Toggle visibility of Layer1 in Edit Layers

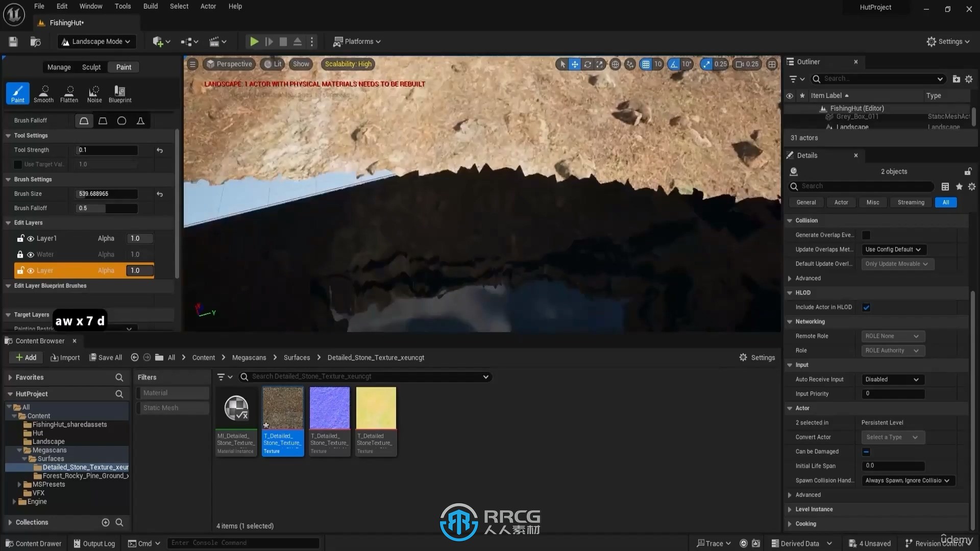(30, 238)
